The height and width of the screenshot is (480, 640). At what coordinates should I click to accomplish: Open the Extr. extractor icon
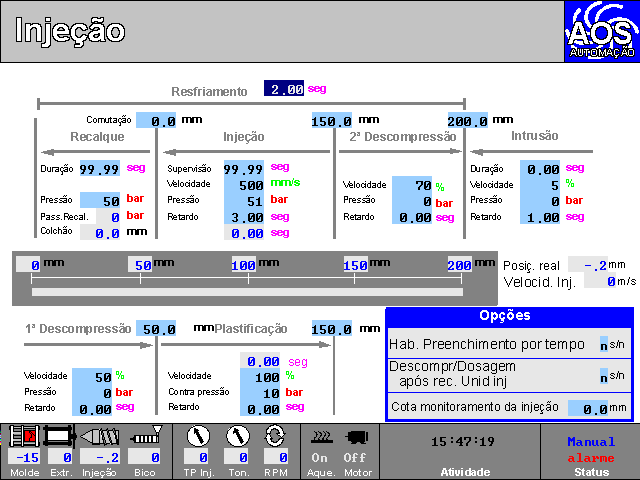59,436
